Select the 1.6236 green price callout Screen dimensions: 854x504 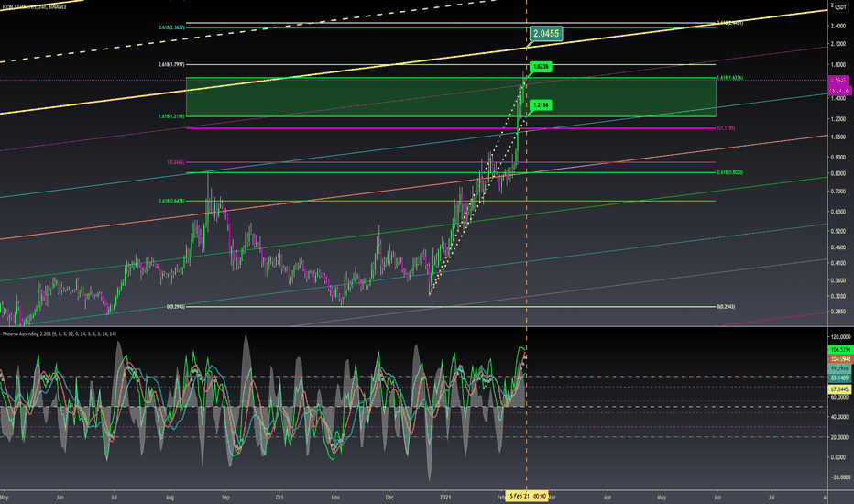point(541,67)
